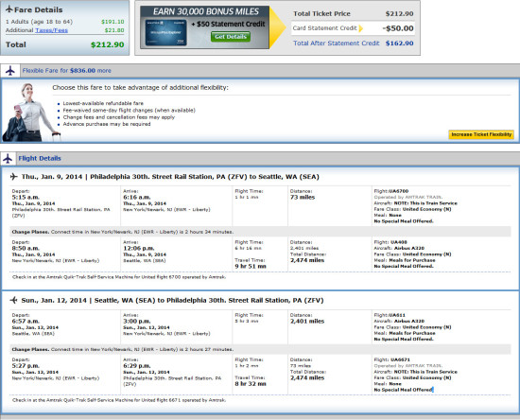This screenshot has height=420, width=520.
Task: Click the 6:29 p.m. arrival time
Action: [x=137, y=365]
